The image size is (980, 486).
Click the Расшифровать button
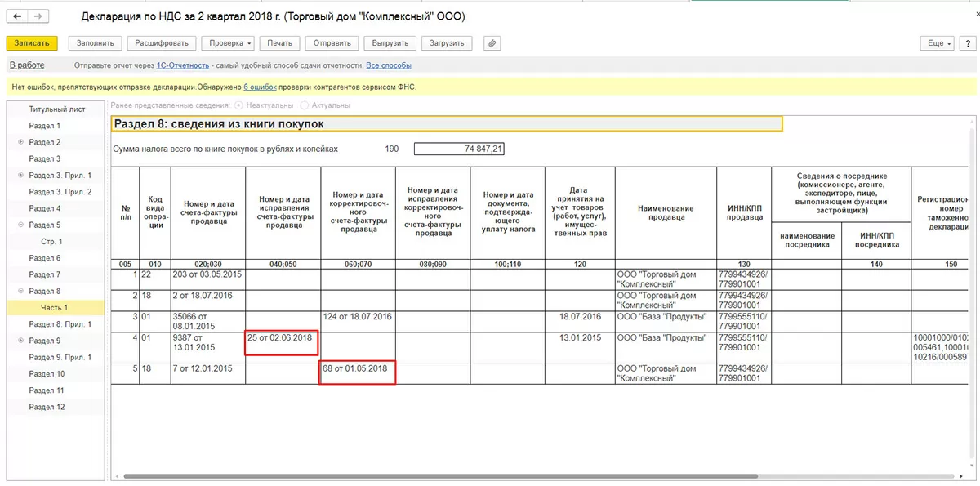(x=162, y=43)
